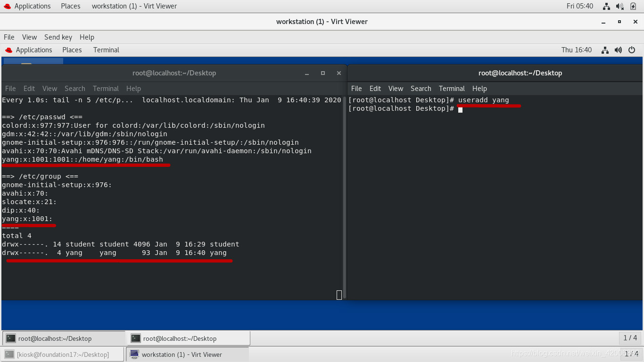Open the File menu in the left terminal
644x362 pixels.
(x=10, y=89)
